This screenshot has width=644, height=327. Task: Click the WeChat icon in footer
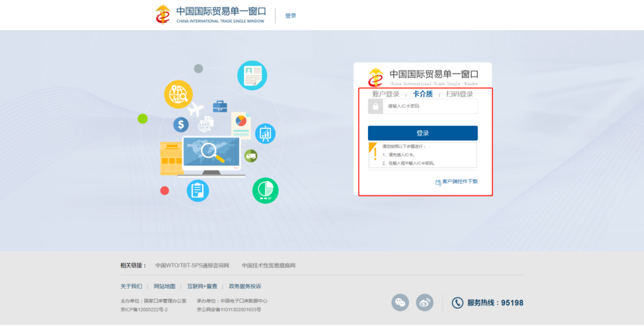[x=400, y=303]
